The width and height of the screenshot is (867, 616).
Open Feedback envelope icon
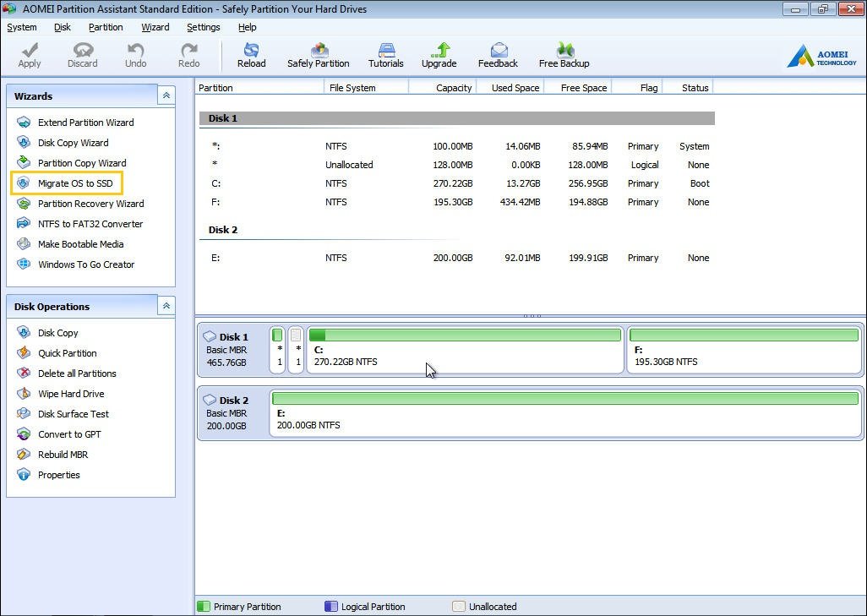click(498, 51)
